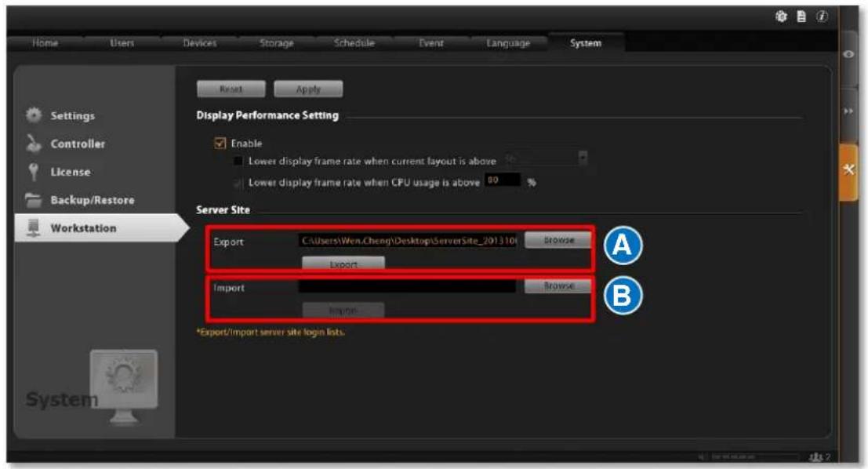Select Workstation in the sidebar
This screenshot has width=868, height=469.
84,228
